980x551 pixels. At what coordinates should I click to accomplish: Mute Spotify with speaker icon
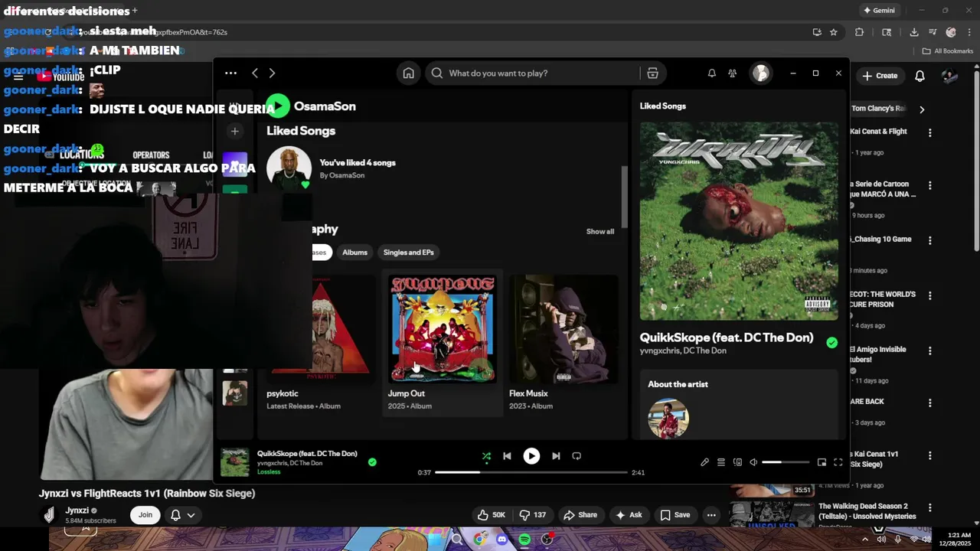pos(753,462)
